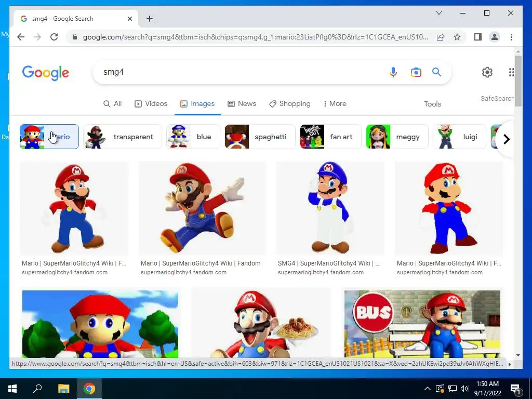Click the SafeSearch link
The height and width of the screenshot is (399, 532).
tap(497, 98)
